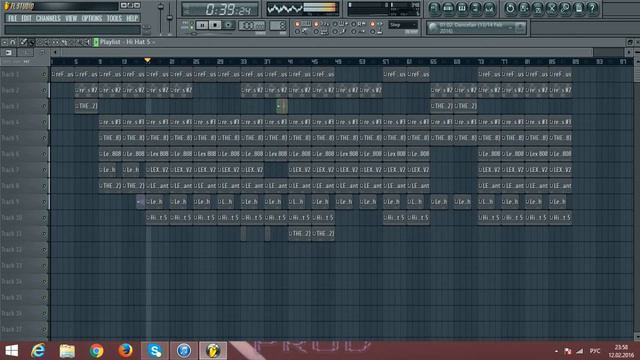
Task: Open the CHANNELS menu
Action: click(x=48, y=18)
